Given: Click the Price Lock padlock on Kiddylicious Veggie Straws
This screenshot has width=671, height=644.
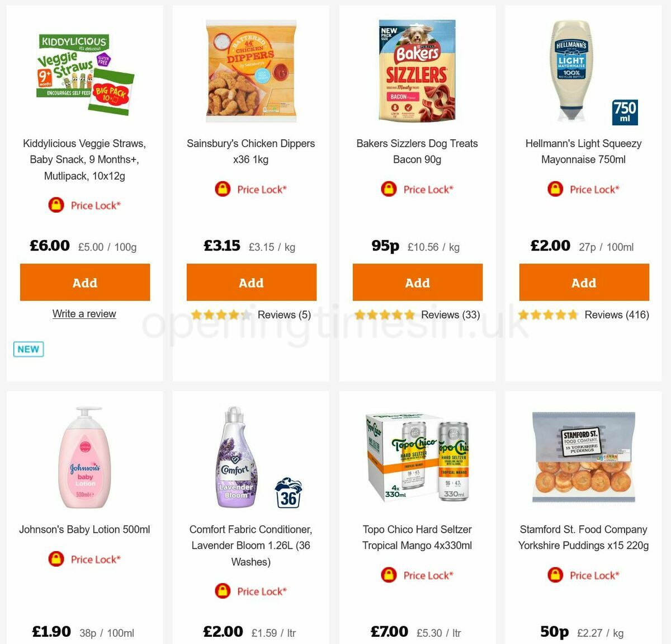Looking at the screenshot, I should [55, 205].
